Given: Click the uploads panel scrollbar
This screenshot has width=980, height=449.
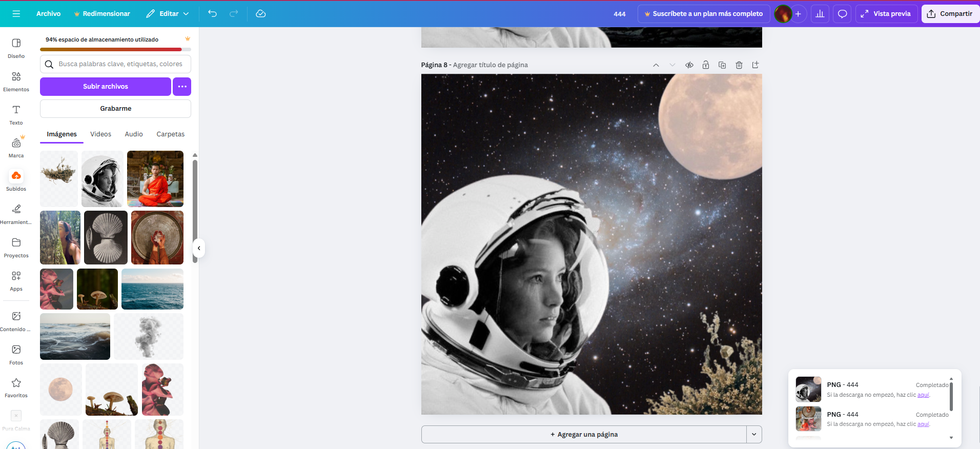Looking at the screenshot, I should pos(195,211).
